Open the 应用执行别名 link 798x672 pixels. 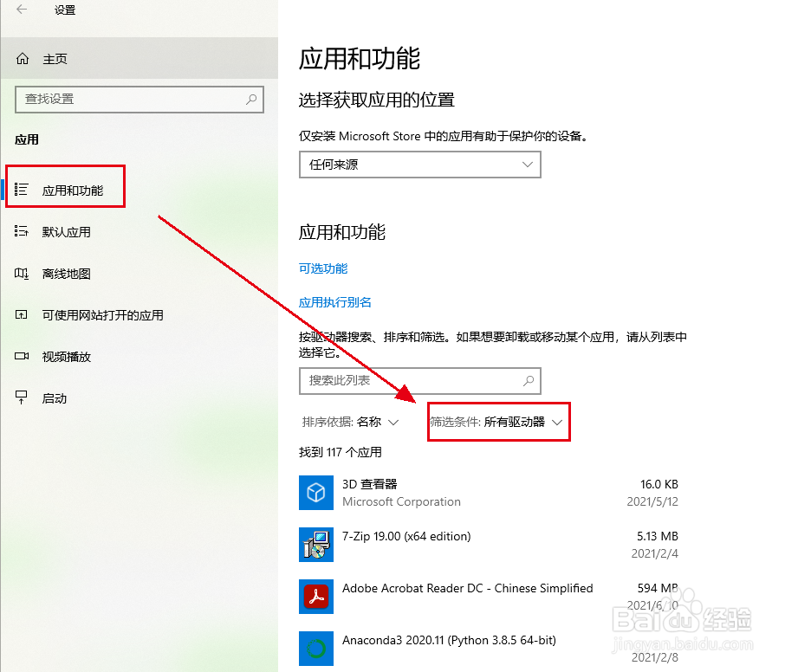334,302
